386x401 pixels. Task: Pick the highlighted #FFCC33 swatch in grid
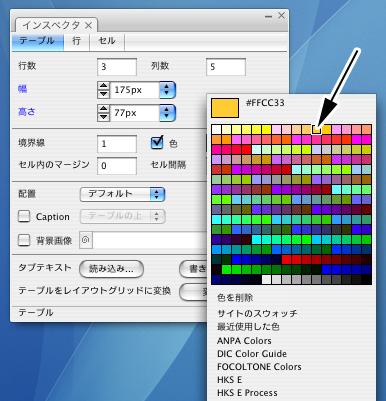coord(316,129)
